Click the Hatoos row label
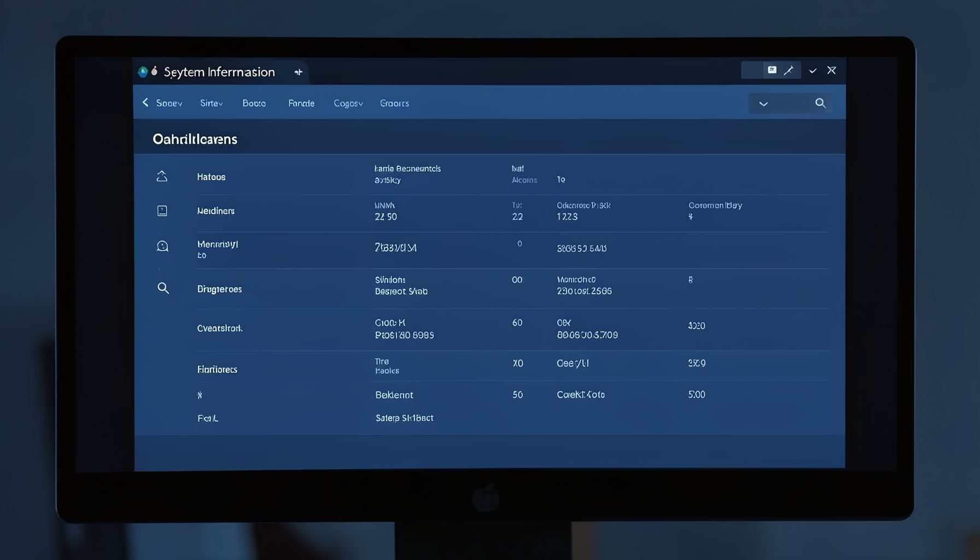Viewport: 980px width, 560px height. 211,177
